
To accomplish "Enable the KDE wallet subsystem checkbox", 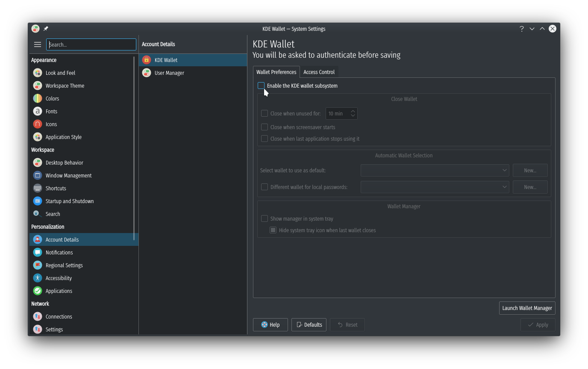I will coord(261,86).
